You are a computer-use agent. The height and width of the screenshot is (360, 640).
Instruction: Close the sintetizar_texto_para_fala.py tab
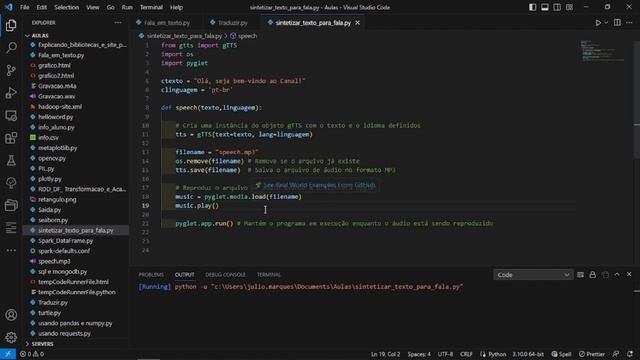tap(358, 23)
